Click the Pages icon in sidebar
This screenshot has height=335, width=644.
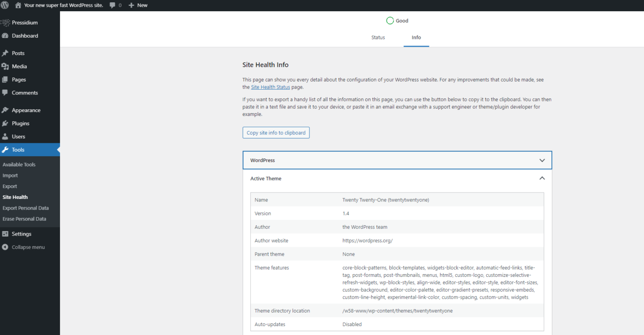click(x=5, y=79)
